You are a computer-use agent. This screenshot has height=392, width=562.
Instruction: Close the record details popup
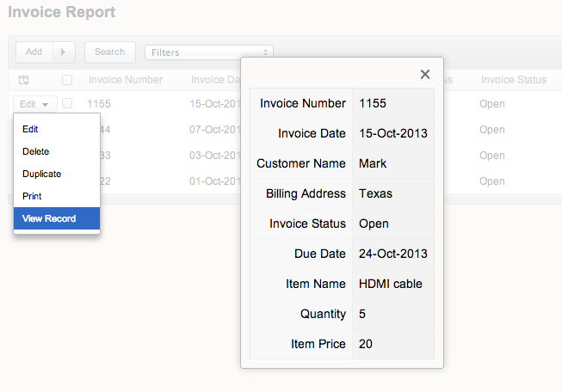[x=424, y=75]
